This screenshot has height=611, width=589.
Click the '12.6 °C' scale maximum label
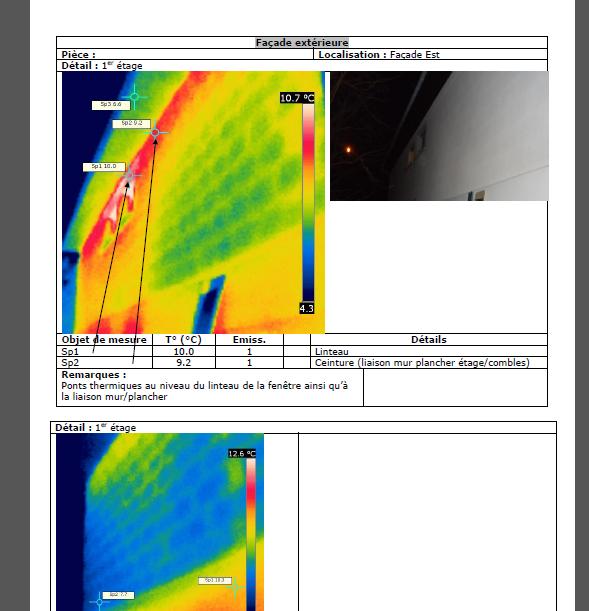tap(242, 454)
